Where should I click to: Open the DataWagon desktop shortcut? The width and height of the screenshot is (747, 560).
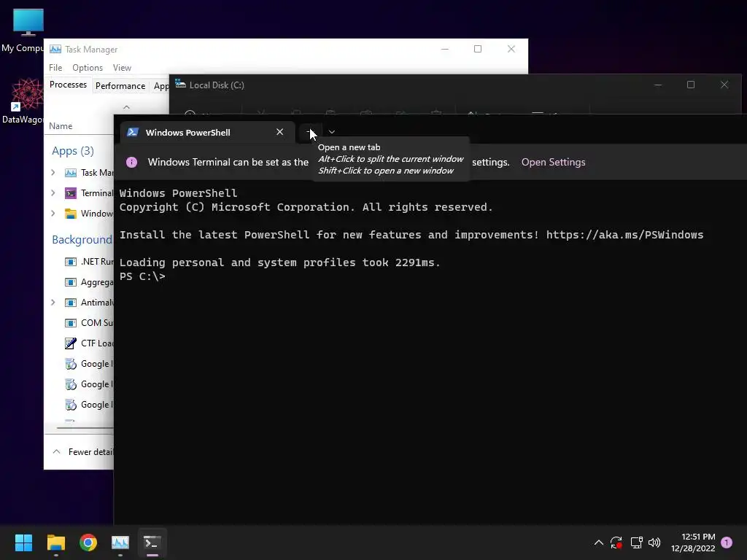[x=23, y=101]
